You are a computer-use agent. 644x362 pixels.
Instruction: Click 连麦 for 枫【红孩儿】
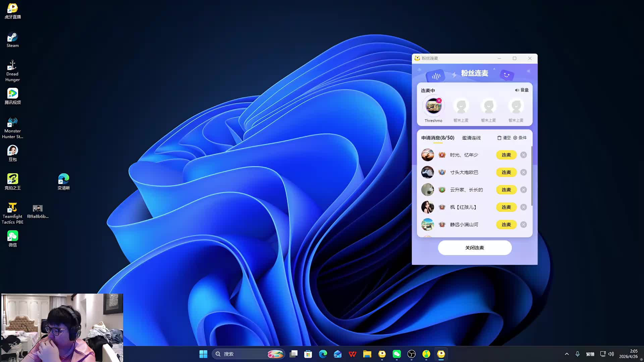pyautogui.click(x=506, y=207)
